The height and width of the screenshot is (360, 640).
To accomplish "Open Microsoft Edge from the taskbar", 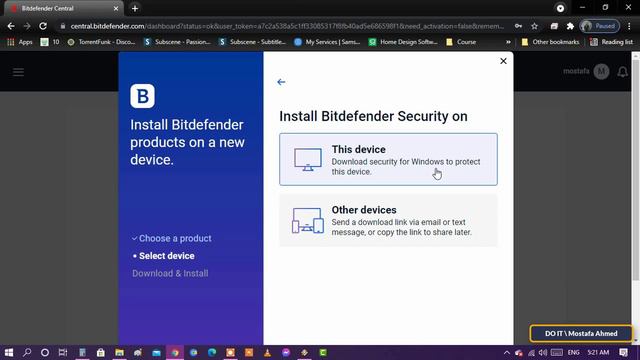I will tap(212, 352).
